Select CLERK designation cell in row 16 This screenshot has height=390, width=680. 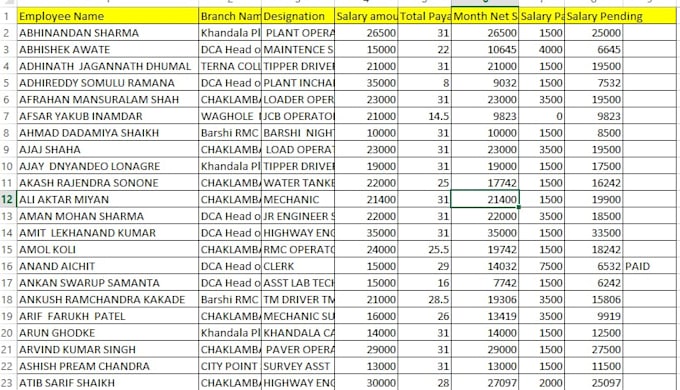point(298,266)
